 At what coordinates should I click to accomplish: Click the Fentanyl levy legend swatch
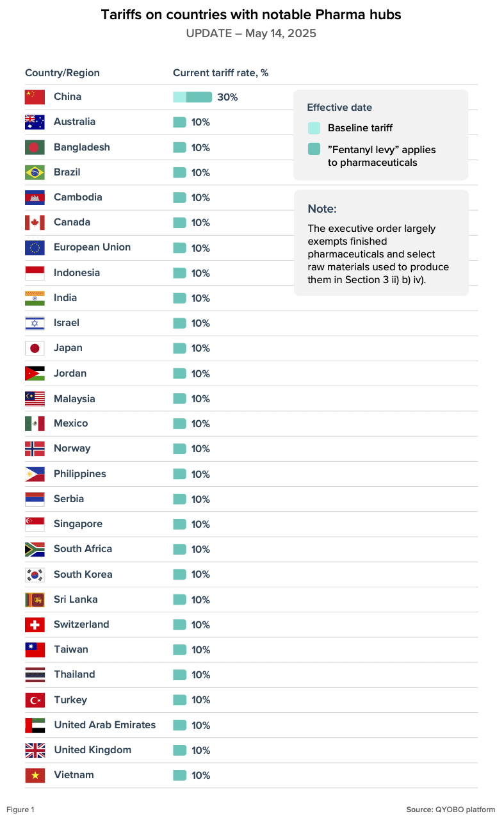point(314,149)
